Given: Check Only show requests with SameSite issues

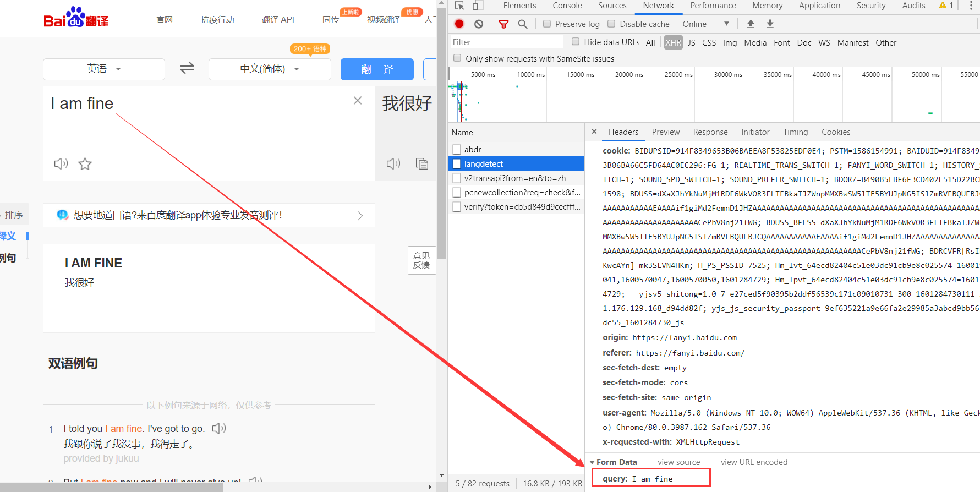Looking at the screenshot, I should coord(457,58).
